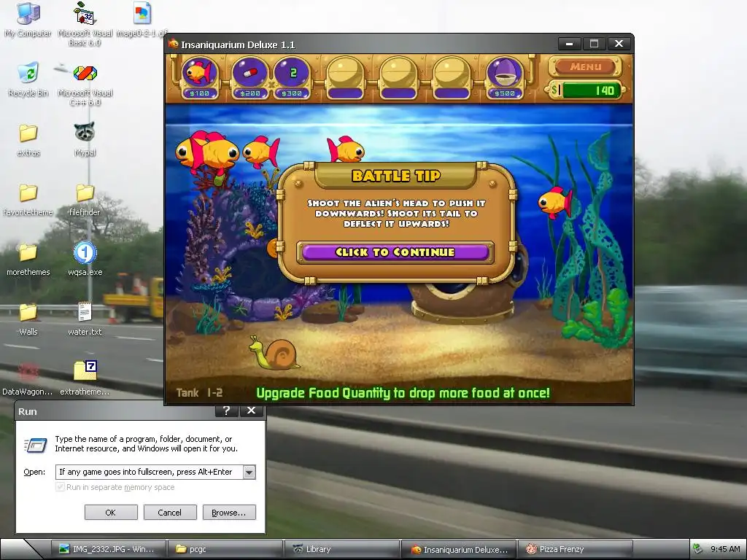Open the morethemes folder

tap(28, 260)
